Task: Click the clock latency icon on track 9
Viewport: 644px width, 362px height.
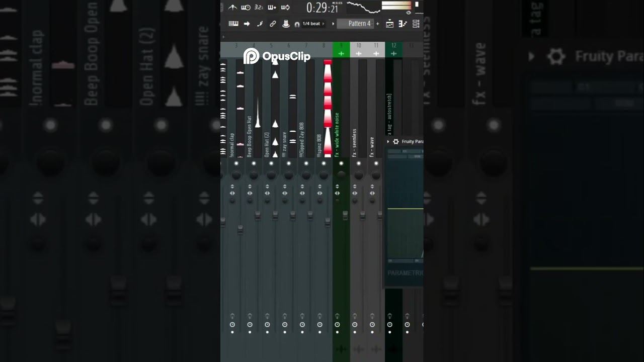Action: click(x=337, y=325)
